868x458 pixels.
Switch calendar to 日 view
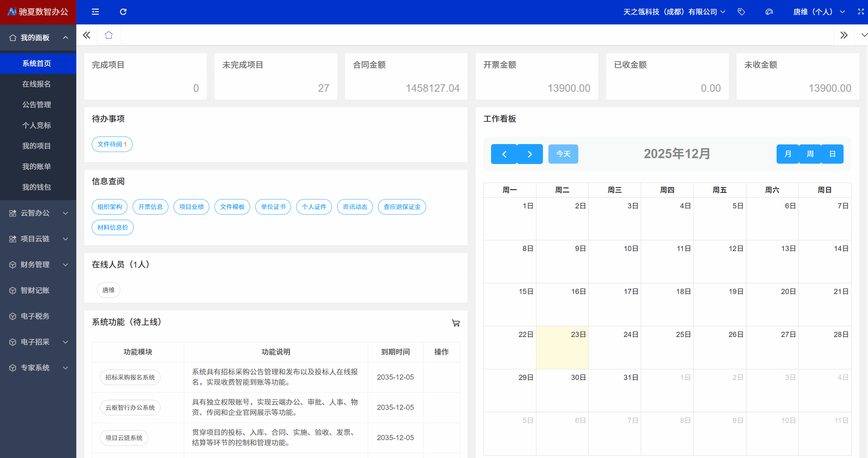(x=832, y=154)
